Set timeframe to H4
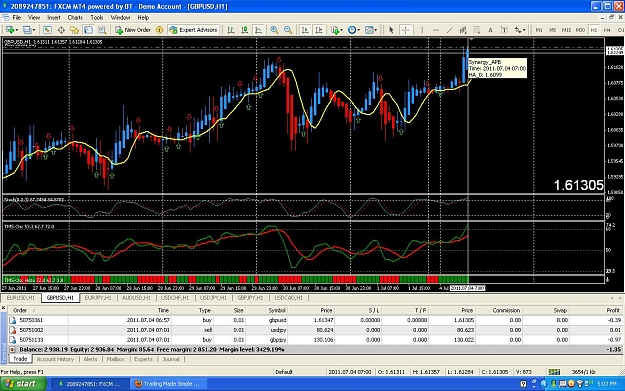The width and height of the screenshot is (625, 391). coord(607,30)
